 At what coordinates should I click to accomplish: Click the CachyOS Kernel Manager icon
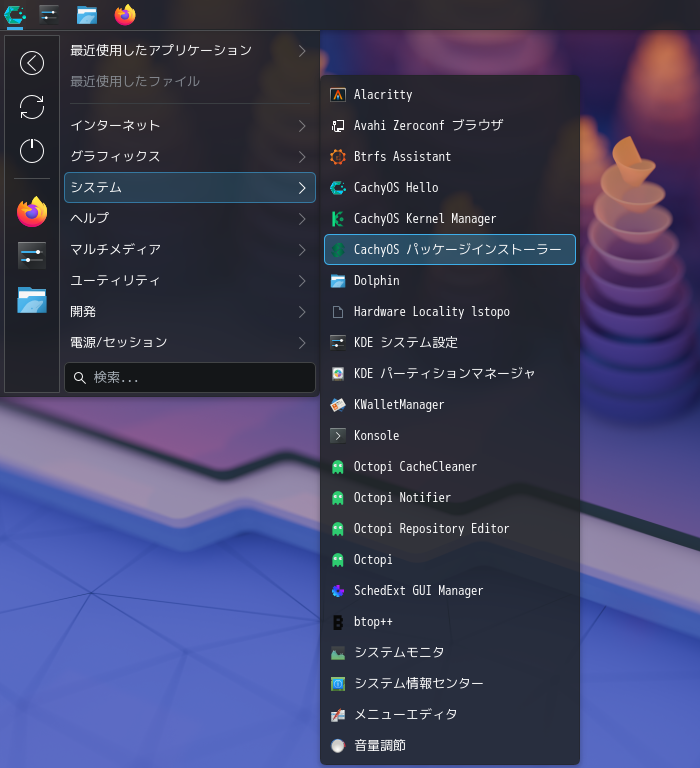[x=338, y=218]
